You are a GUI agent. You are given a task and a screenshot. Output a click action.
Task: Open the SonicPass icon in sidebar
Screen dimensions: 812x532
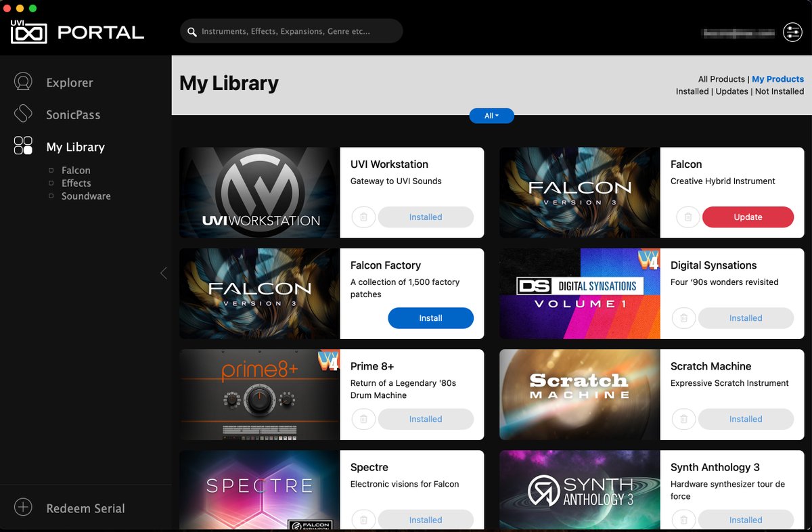(23, 114)
